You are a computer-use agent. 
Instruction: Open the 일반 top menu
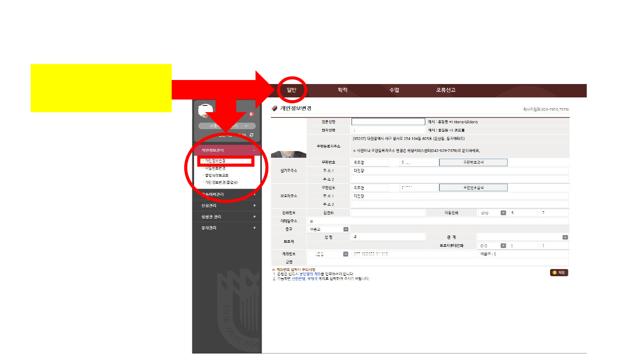292,90
